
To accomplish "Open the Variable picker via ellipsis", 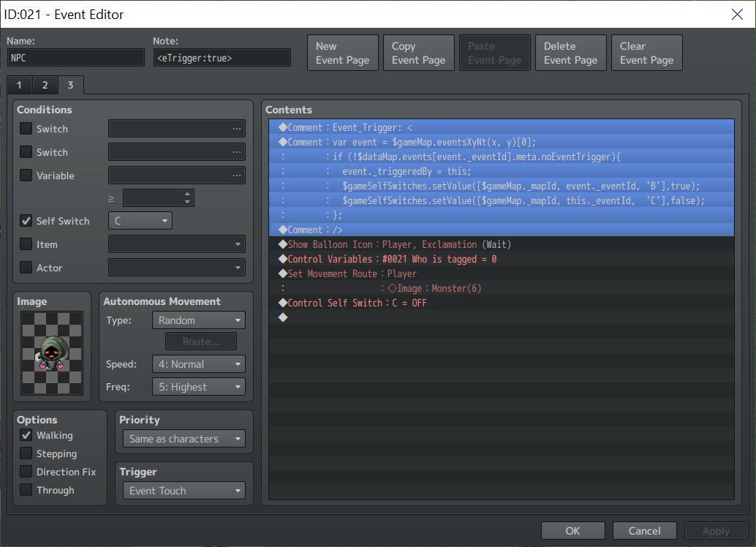I will [236, 175].
